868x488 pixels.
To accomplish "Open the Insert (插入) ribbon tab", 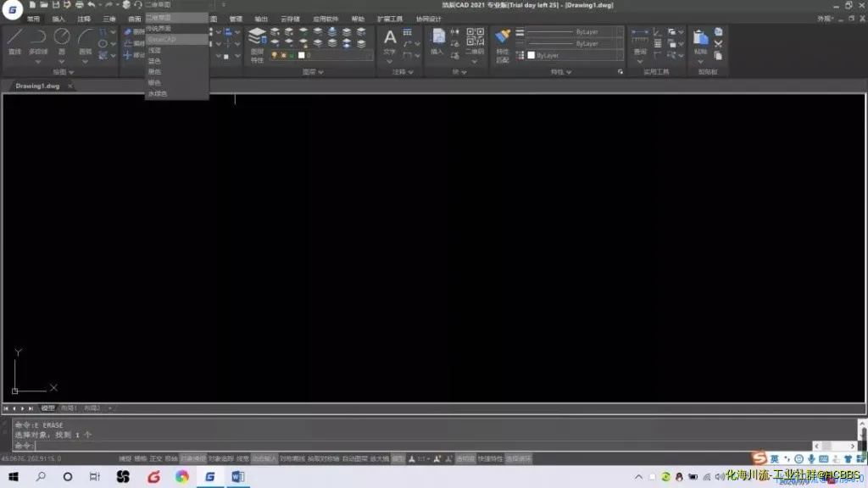I will (58, 19).
